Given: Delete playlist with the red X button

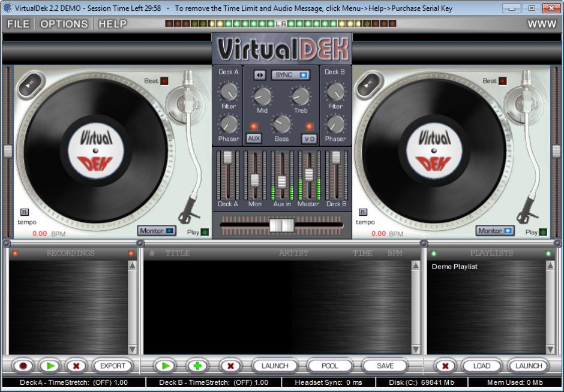Looking at the screenshot, I should [x=445, y=366].
